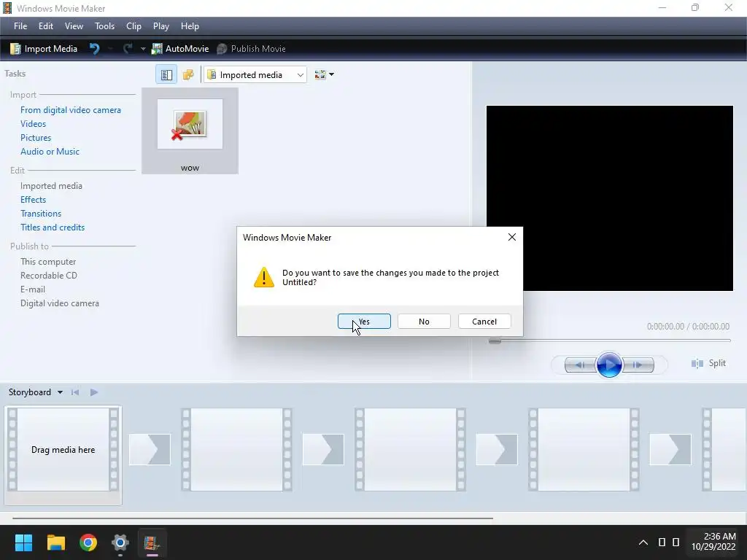
Task: Click the taskbar clock showing 2:36 AM
Action: [713, 542]
